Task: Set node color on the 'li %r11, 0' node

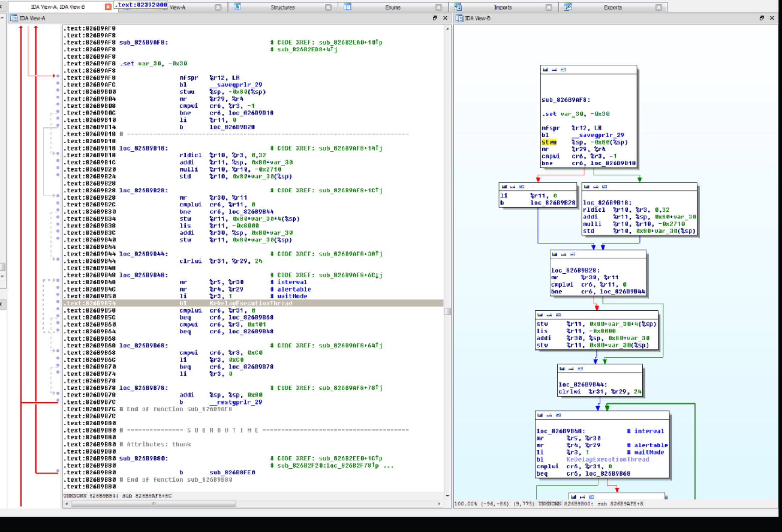Action: click(x=504, y=186)
